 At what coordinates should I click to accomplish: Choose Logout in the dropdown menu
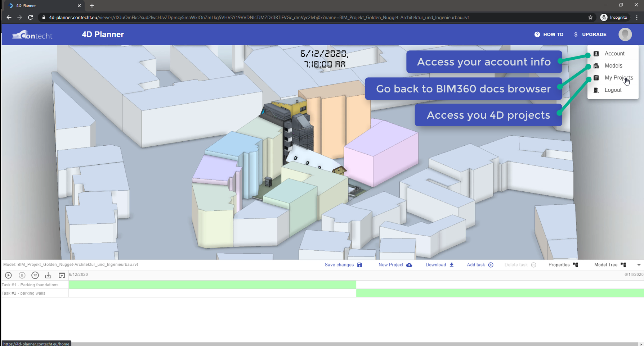[613, 90]
